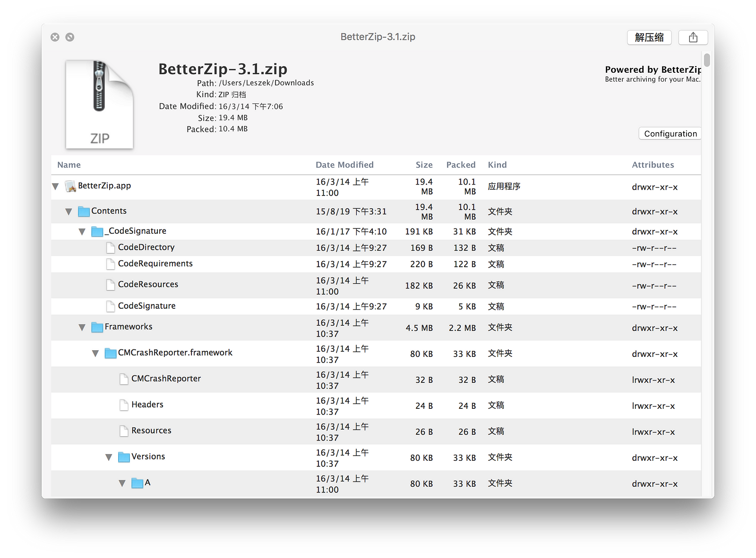Viewport: 756px width, 558px height.
Task: Sort by the Kind column header
Action: coord(497,165)
